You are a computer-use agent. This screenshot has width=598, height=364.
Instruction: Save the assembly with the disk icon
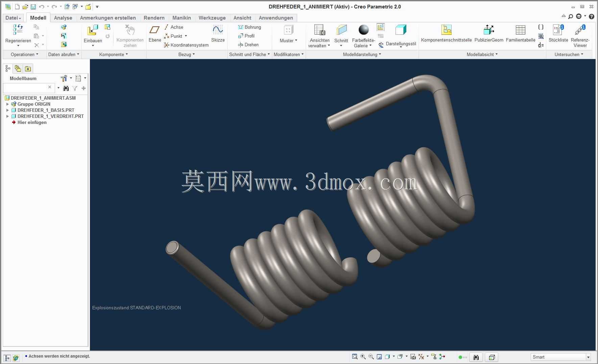33,7
